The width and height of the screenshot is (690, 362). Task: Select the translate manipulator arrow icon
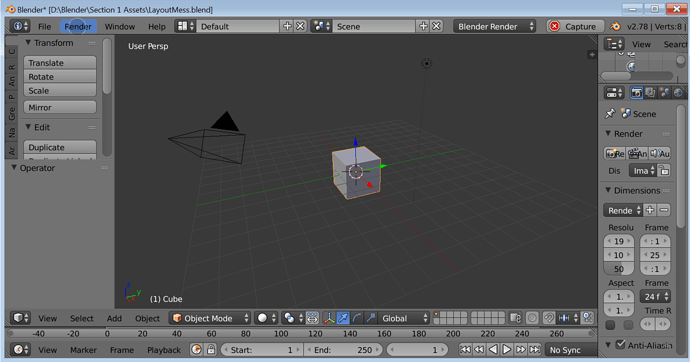(x=343, y=318)
